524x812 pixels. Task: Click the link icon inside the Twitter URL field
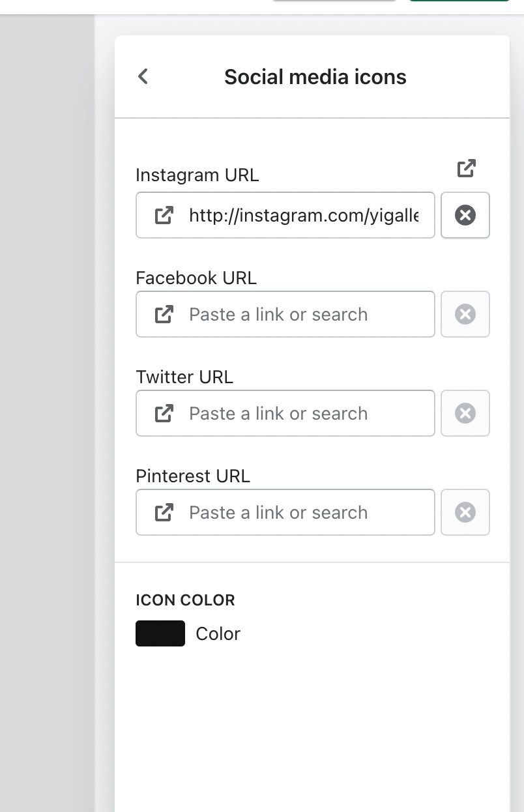(x=164, y=413)
